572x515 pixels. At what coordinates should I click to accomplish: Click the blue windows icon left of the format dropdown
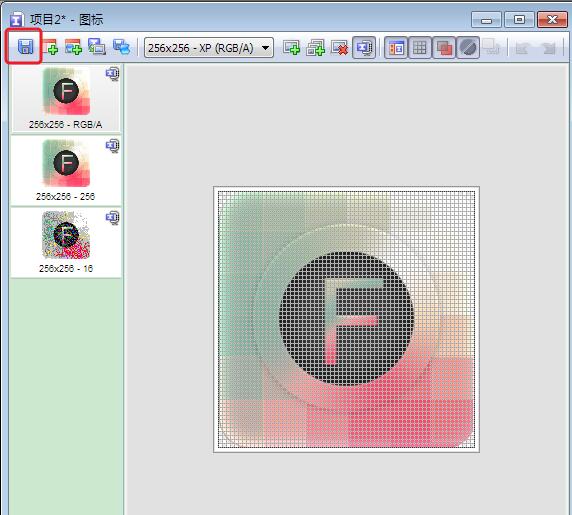[121, 47]
